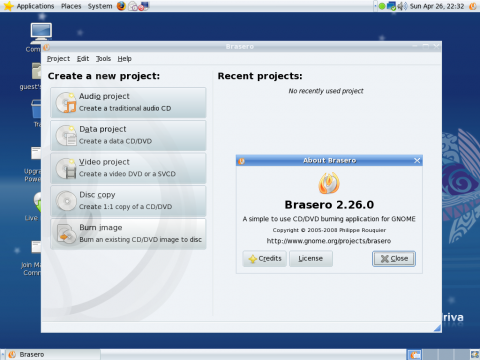The image size is (480, 360).
Task: Switch to the first workspace in pager
Action: pos(414,355)
